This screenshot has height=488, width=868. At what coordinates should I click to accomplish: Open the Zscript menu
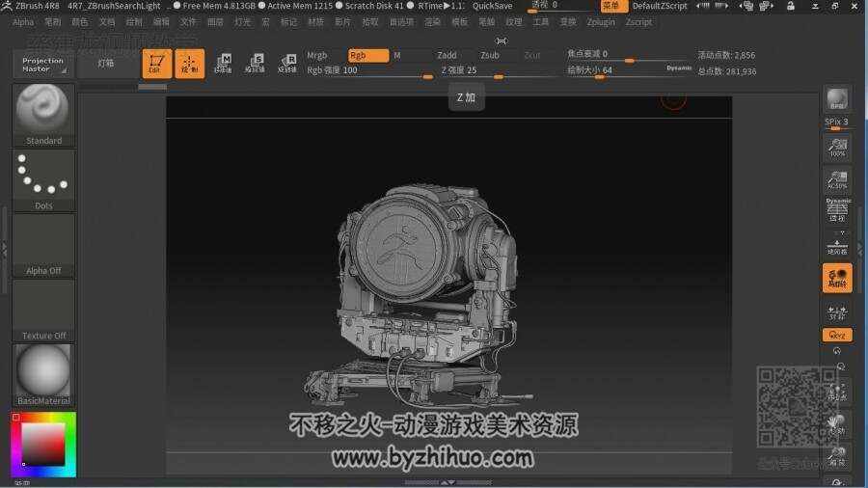point(638,22)
